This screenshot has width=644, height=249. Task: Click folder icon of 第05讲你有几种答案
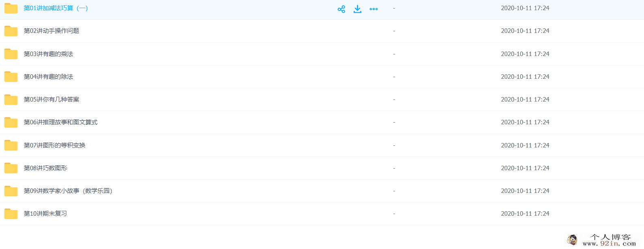tap(11, 100)
